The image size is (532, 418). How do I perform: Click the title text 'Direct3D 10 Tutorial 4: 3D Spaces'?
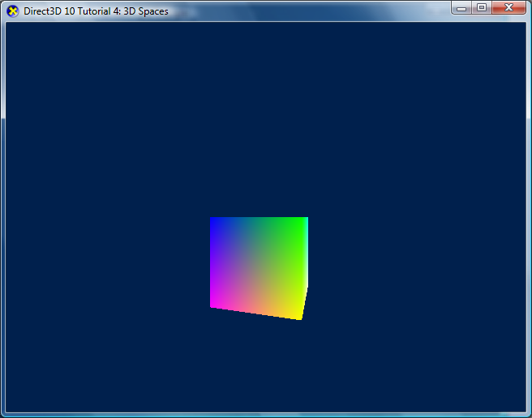pos(96,11)
